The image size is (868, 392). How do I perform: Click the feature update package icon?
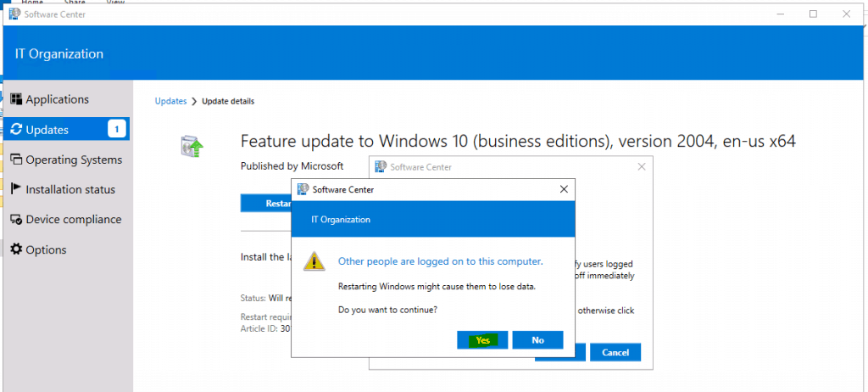click(x=192, y=147)
